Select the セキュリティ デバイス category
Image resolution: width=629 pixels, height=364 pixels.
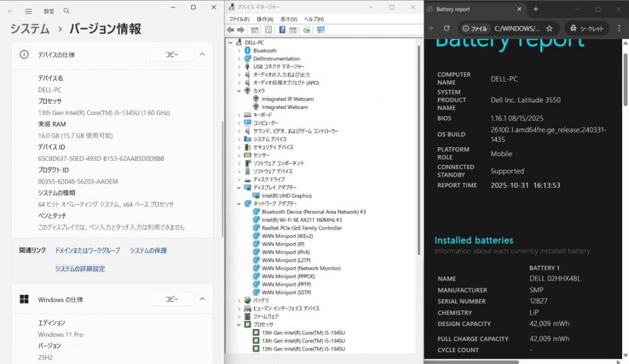point(273,147)
